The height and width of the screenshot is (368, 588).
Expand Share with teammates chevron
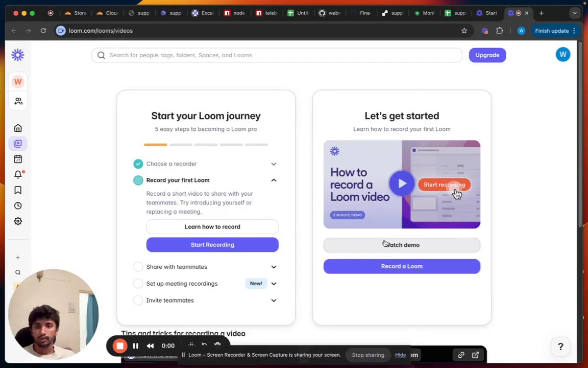(274, 267)
